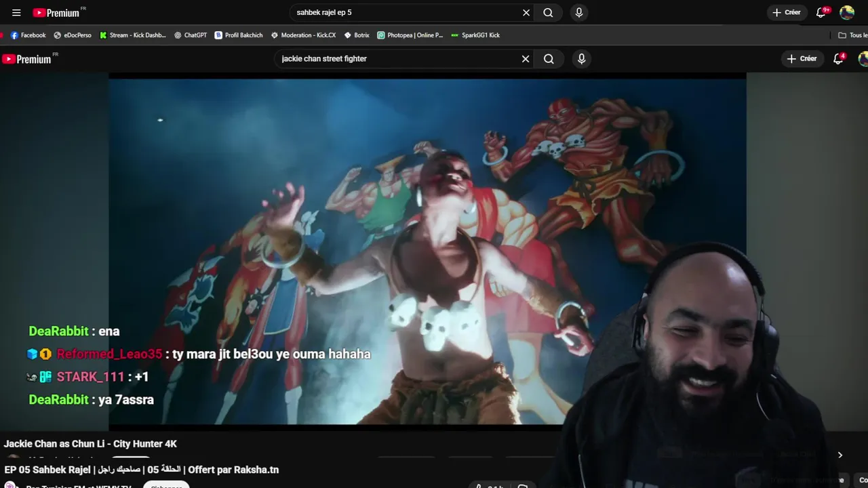Open the 'Stream - Kick Dashb...' bookmark

(x=133, y=35)
